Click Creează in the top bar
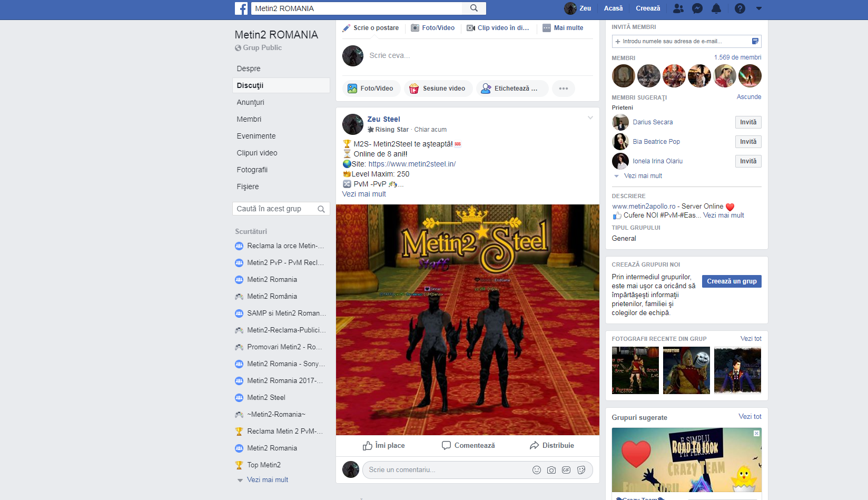 [648, 8]
